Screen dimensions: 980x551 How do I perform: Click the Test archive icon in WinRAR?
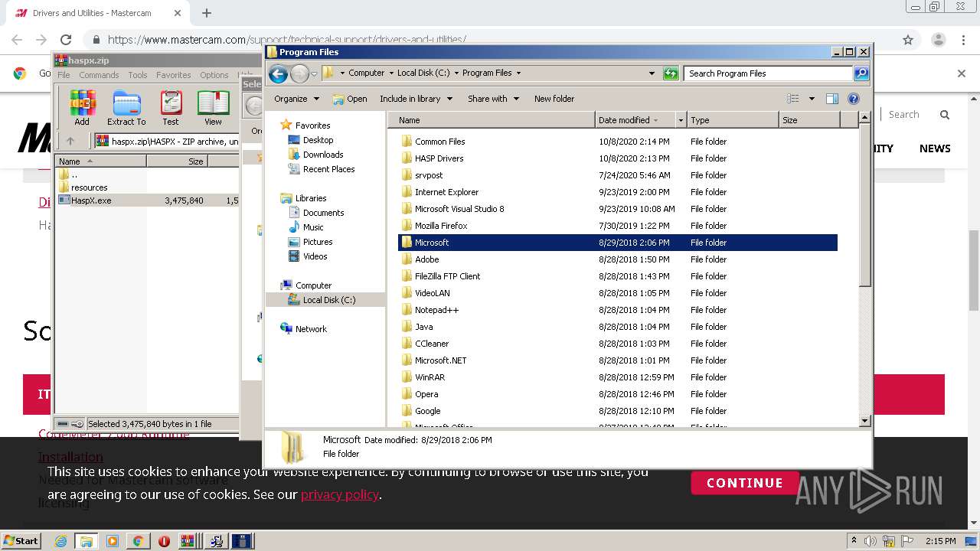171,108
